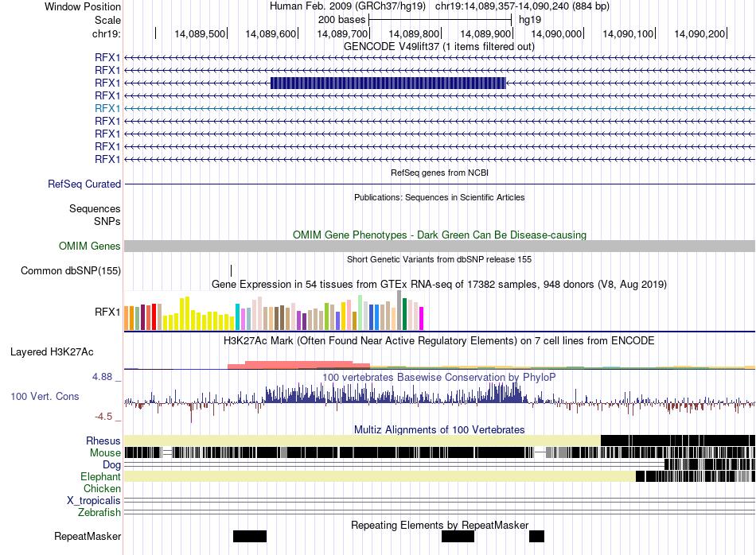The height and width of the screenshot is (555, 756).
Task: Open the Common dbSNP(155) track label
Action: 71,271
